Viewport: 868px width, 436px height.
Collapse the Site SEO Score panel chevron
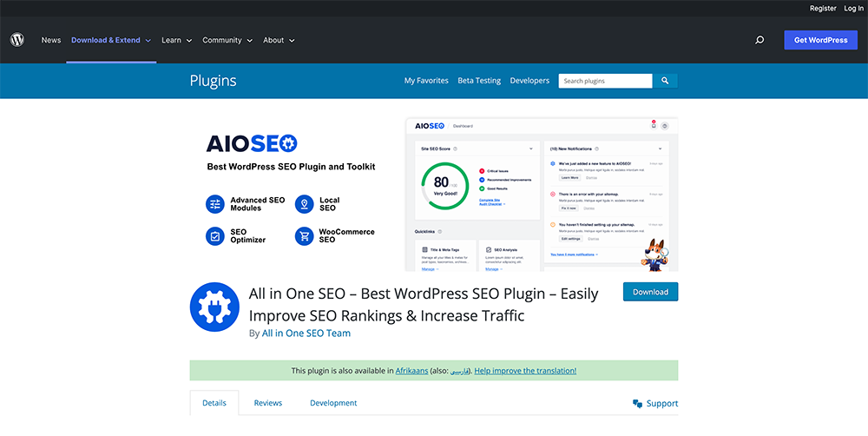click(531, 149)
